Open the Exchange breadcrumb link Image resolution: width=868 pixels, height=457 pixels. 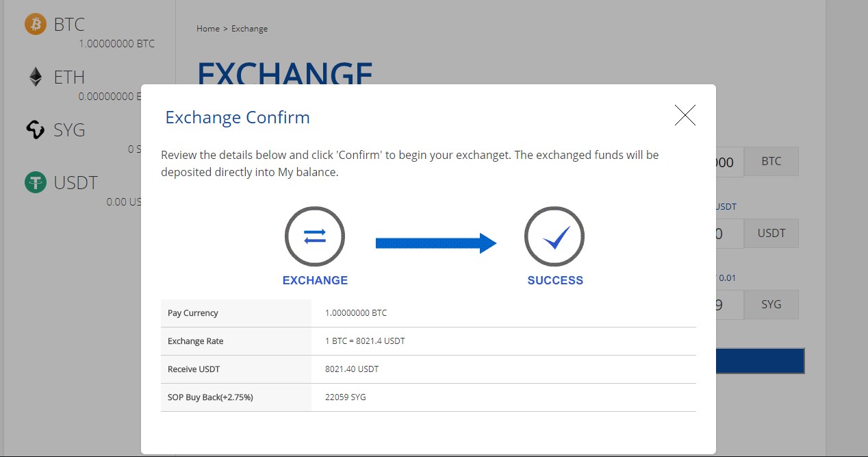[x=249, y=29]
